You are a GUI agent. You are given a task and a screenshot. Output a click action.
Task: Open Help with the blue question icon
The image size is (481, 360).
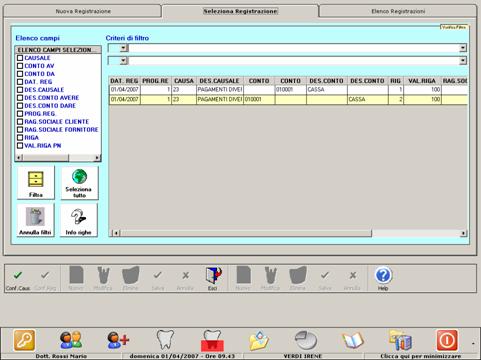coord(383,279)
